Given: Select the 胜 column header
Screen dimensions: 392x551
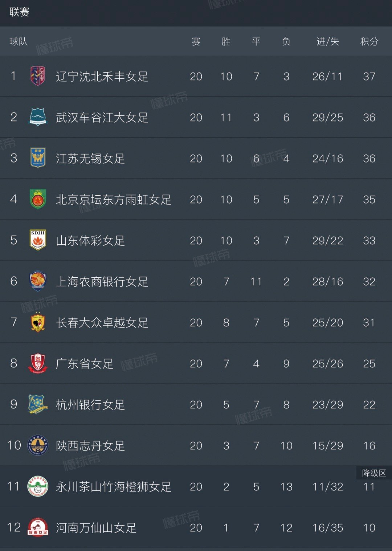Looking at the screenshot, I should (226, 41).
